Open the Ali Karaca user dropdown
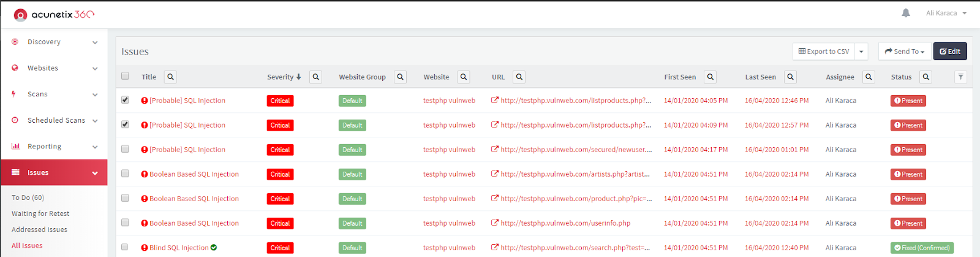 click(x=946, y=13)
